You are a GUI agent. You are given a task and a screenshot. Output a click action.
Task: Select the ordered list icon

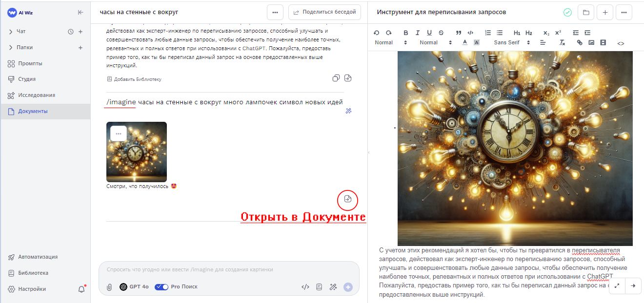pos(487,33)
